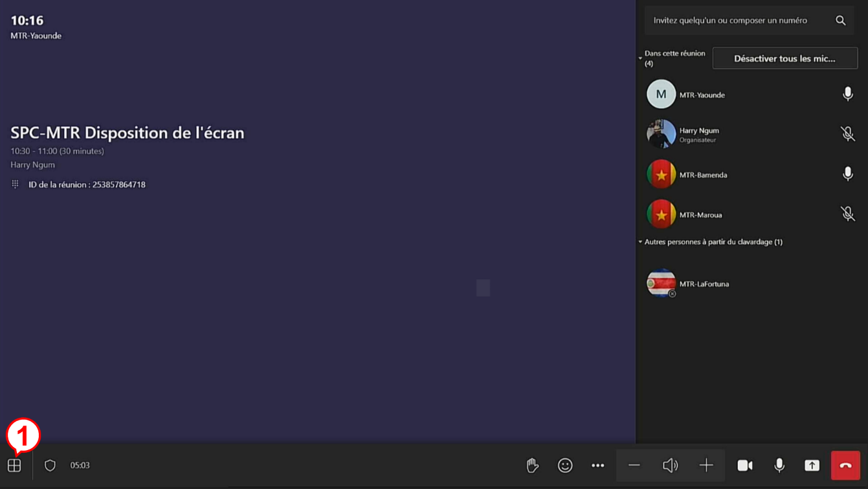Click the shield security icon
The image size is (868, 489).
point(50,465)
